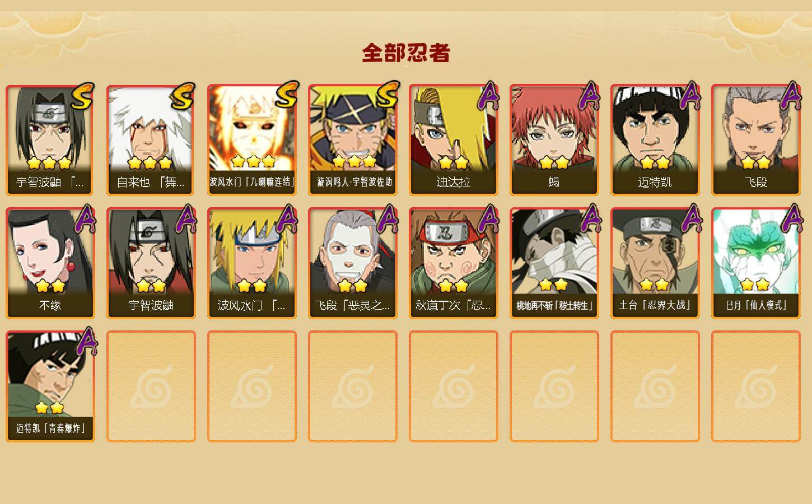The image size is (812, 504).
Task: Click the A rank badge on 飞段
Action: [x=791, y=95]
